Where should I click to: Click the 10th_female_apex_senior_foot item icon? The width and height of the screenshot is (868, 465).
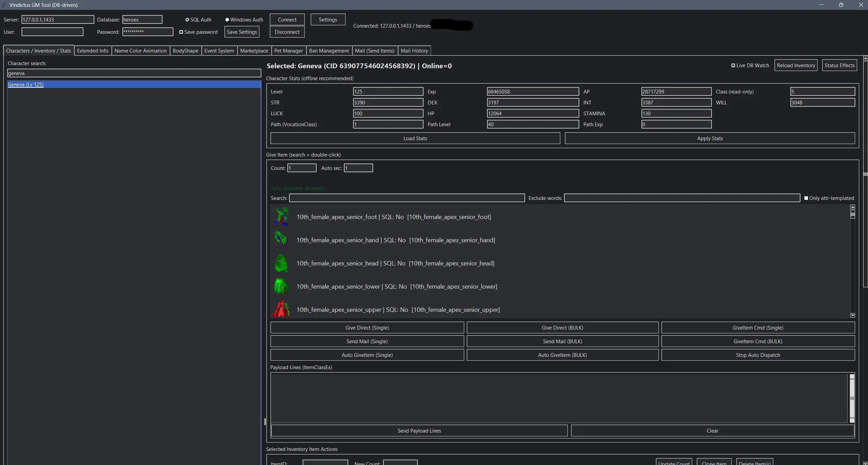281,217
